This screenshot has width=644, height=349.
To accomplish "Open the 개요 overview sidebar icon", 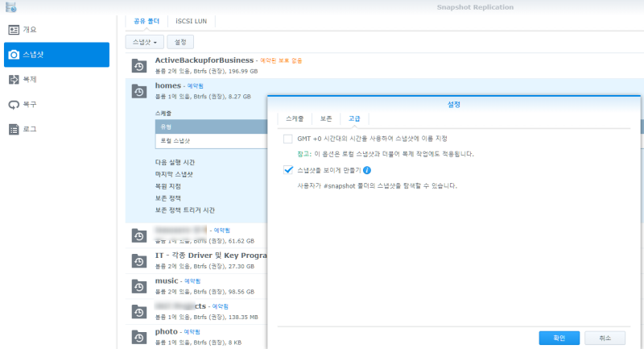I will point(14,30).
